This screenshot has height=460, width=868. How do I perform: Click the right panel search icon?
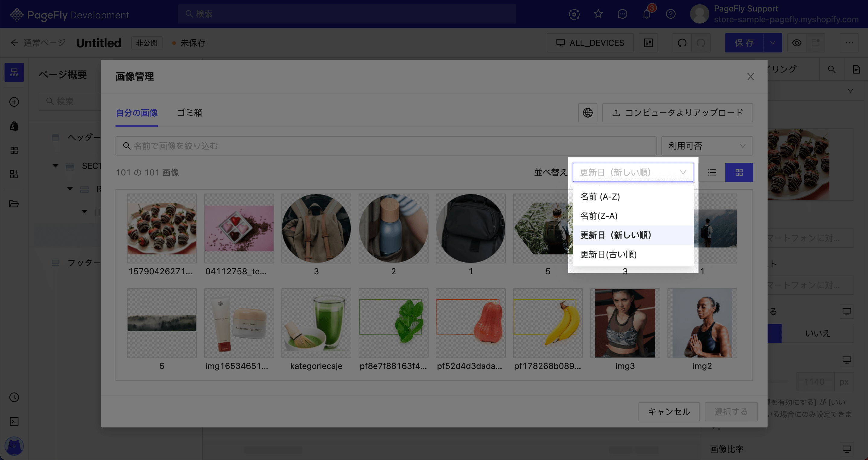832,69
